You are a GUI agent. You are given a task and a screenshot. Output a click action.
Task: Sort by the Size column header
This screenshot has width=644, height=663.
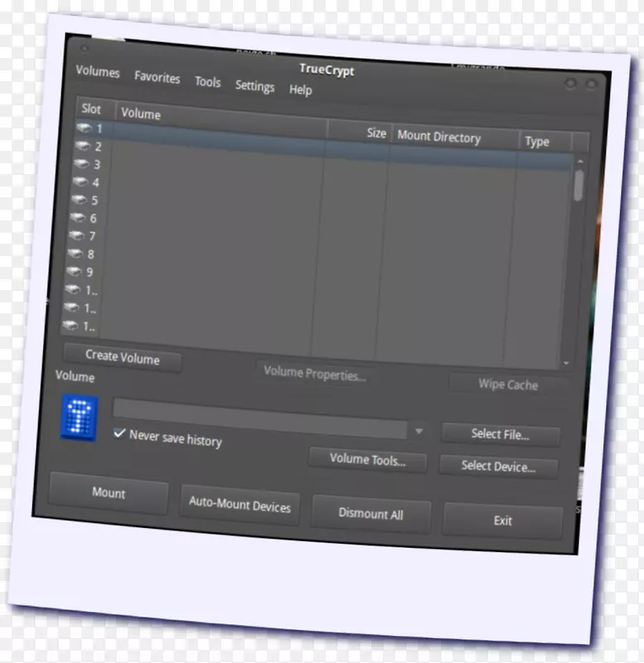click(361, 132)
